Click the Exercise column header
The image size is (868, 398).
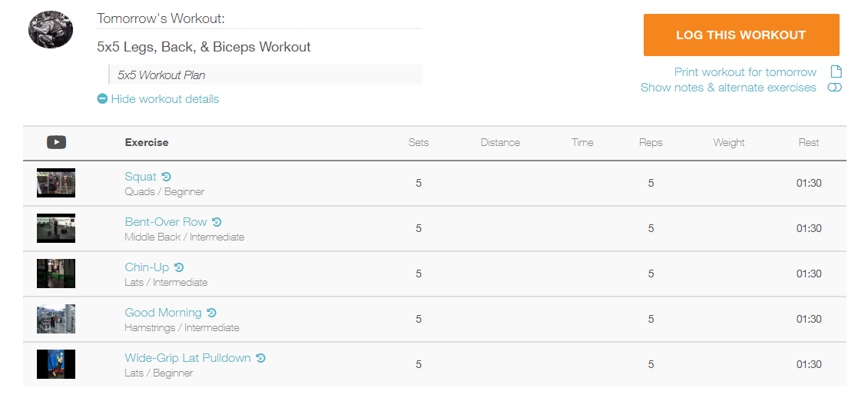[147, 142]
